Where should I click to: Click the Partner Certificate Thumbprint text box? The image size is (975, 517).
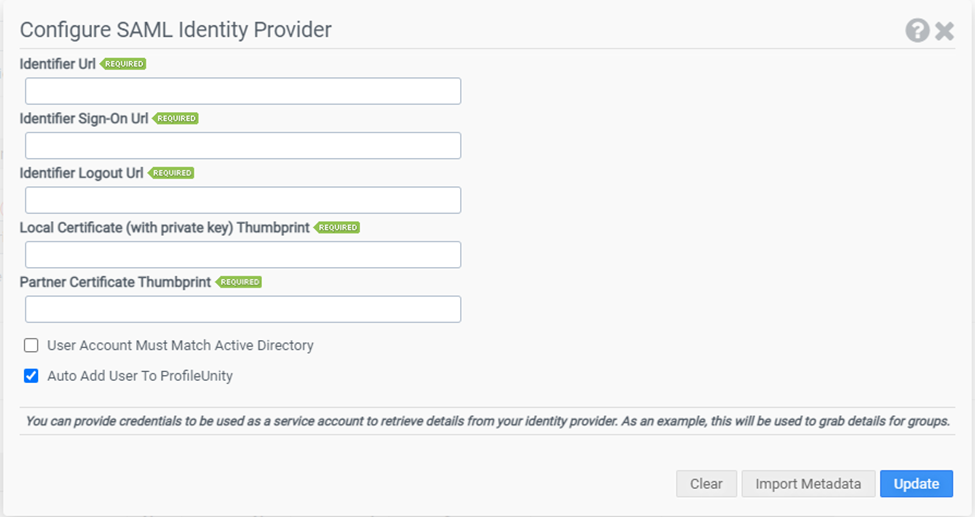pyautogui.click(x=243, y=309)
